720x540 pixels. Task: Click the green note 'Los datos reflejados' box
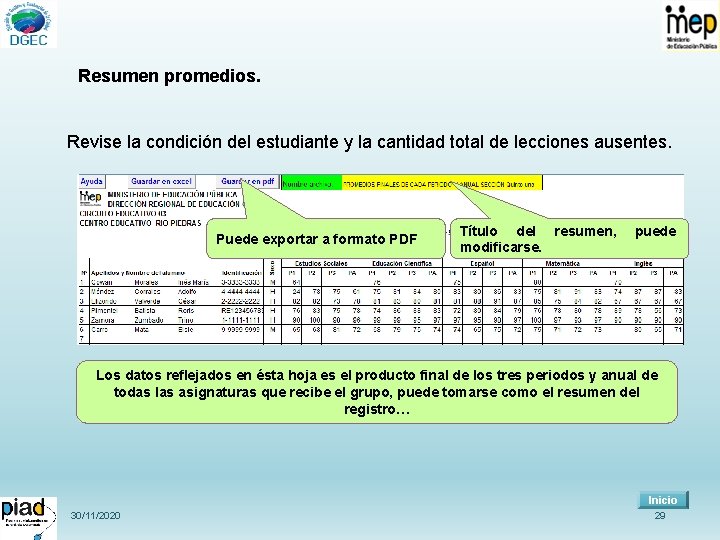coord(377,392)
